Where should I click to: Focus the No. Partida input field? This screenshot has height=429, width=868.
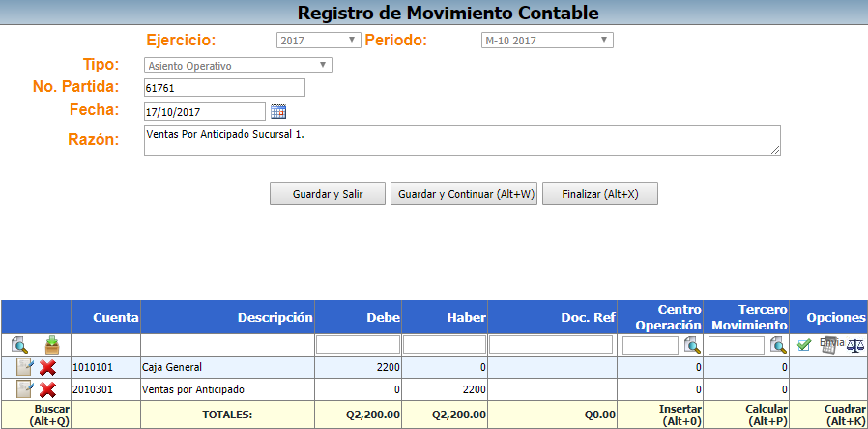(x=224, y=88)
